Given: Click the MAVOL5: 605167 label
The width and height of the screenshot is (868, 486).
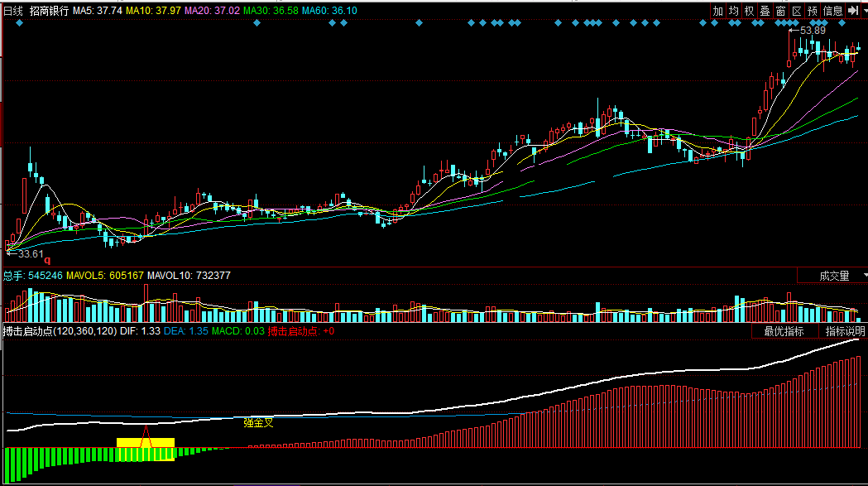Looking at the screenshot, I should coord(105,276).
